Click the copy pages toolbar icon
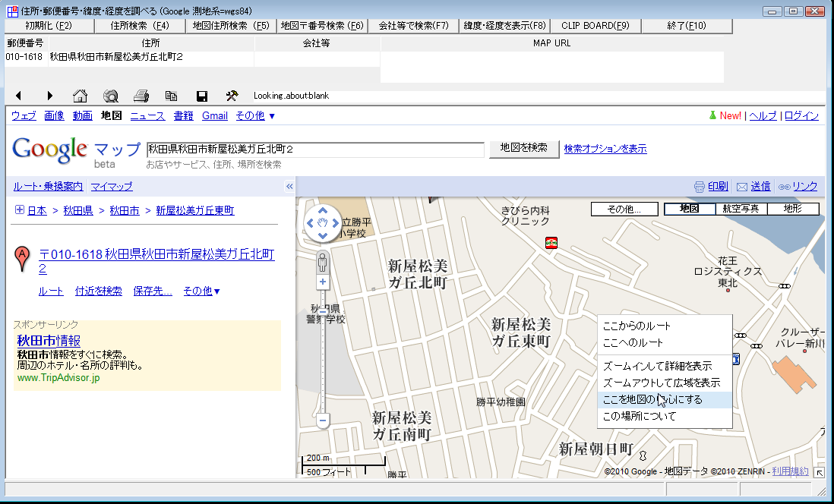Screen dimensions: 834x504 click(171, 96)
